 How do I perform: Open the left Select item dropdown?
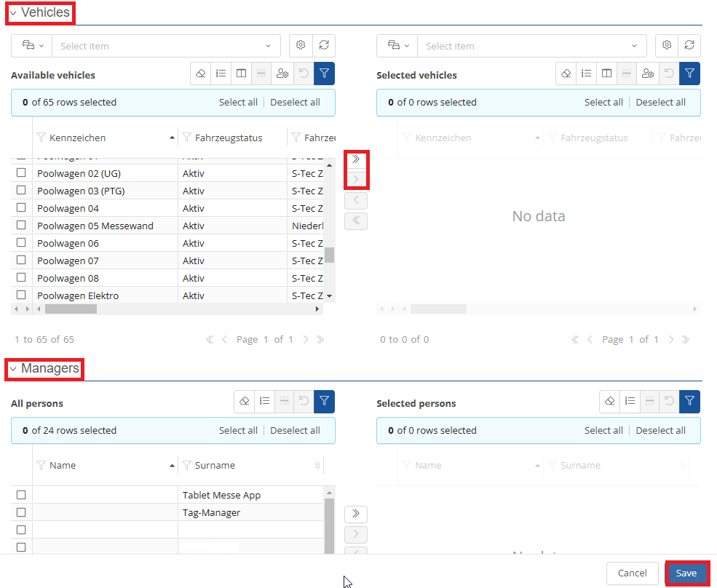(166, 46)
